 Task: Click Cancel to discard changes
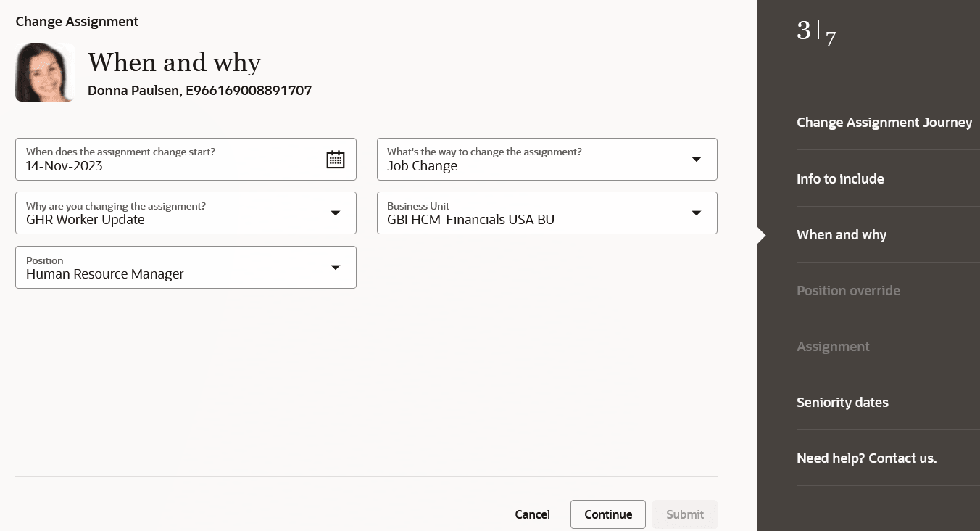(532, 514)
